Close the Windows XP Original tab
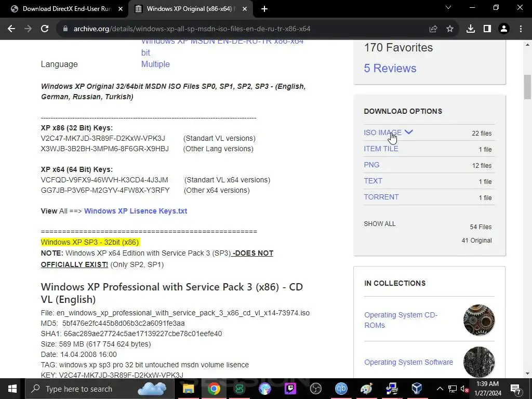Image resolution: width=532 pixels, height=399 pixels. [x=245, y=9]
